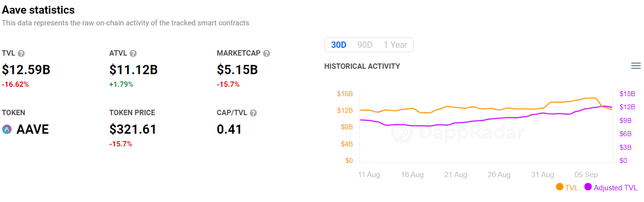
Task: Click the purple Adjusted TVL legend dot
Action: click(588, 187)
